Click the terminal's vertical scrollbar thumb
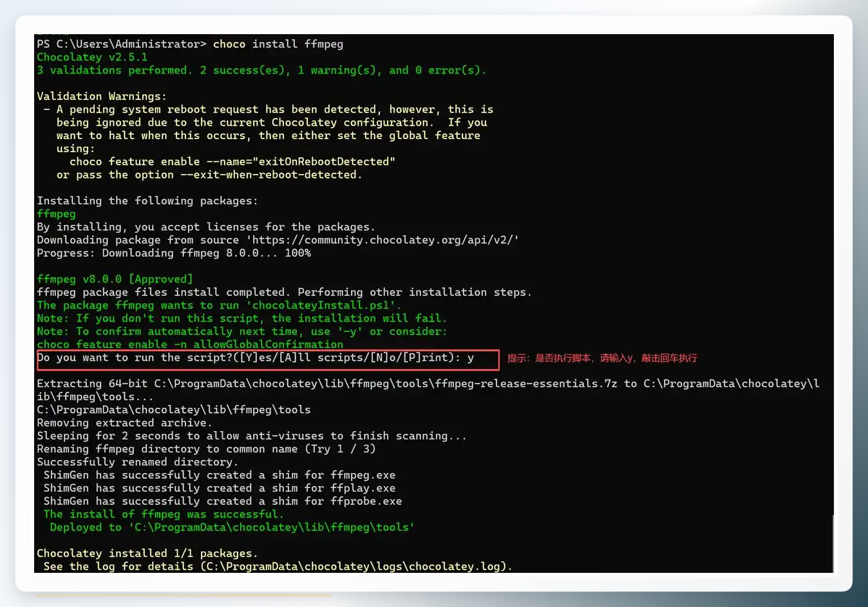The image size is (868, 607). (833, 544)
